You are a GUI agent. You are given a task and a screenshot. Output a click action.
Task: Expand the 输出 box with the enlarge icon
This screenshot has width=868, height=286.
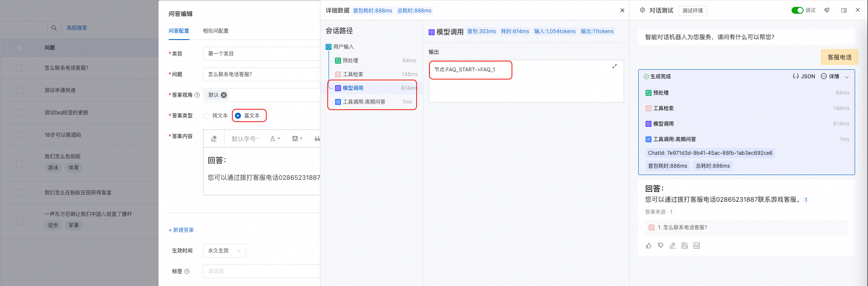[615, 66]
